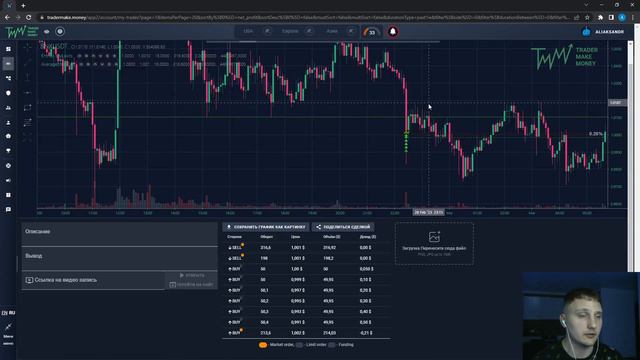Open the RU language selector in sidebar
The height and width of the screenshot is (360, 640).
point(8,313)
